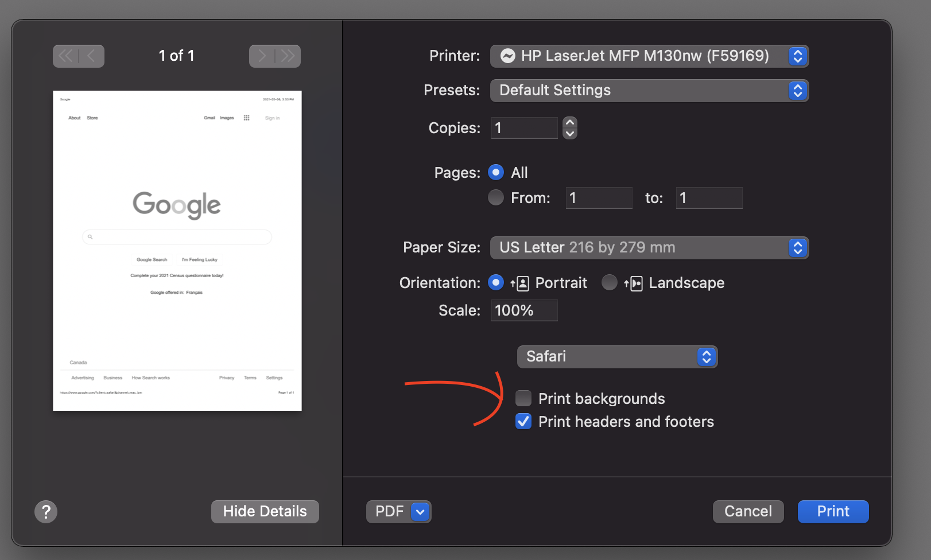Go to next page in preview
Image resolution: width=931 pixels, height=560 pixels.
(262, 56)
